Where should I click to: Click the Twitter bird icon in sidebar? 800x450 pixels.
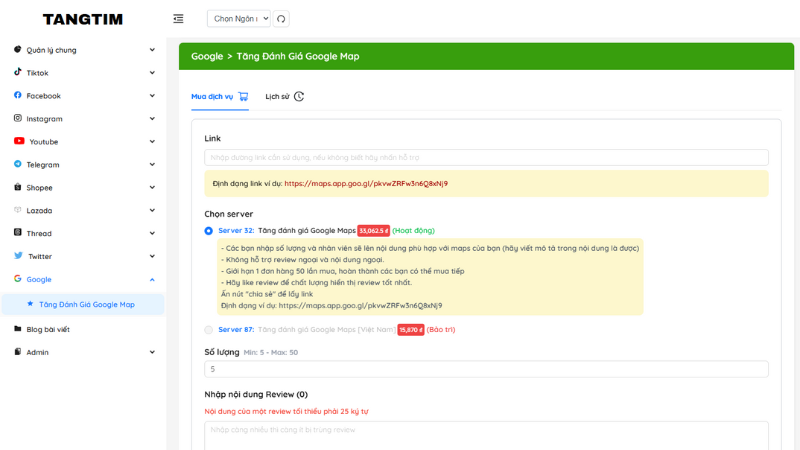[18, 256]
